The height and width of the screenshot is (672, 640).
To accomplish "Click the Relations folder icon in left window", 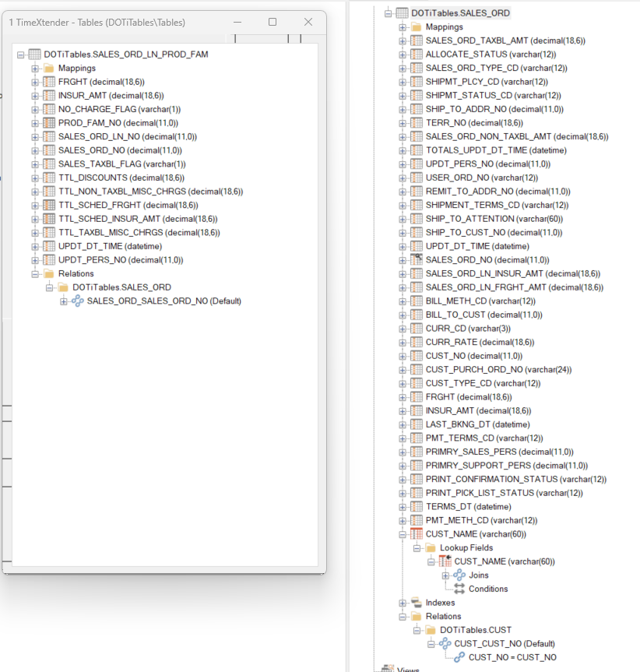I will pyautogui.click(x=49, y=273).
